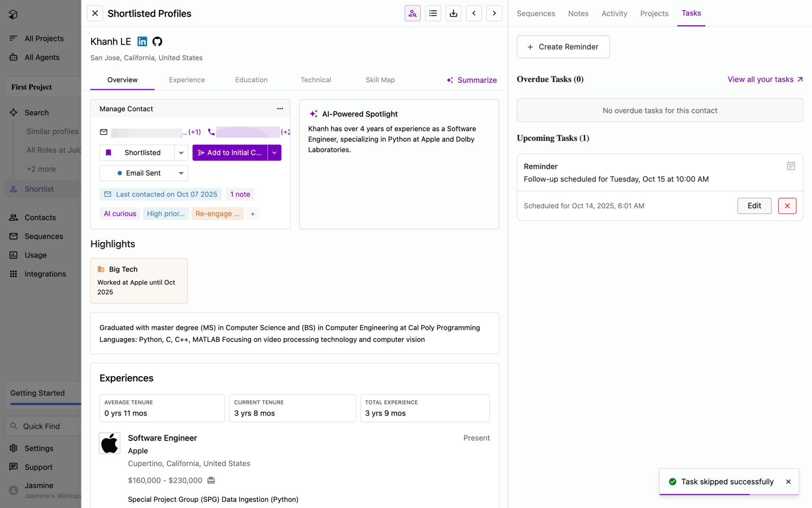Click Last contacted on Oct 07 2025 badge

tap(161, 194)
